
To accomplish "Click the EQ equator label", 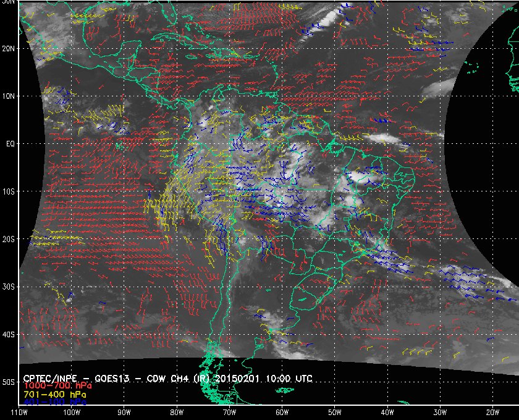I will (x=11, y=144).
